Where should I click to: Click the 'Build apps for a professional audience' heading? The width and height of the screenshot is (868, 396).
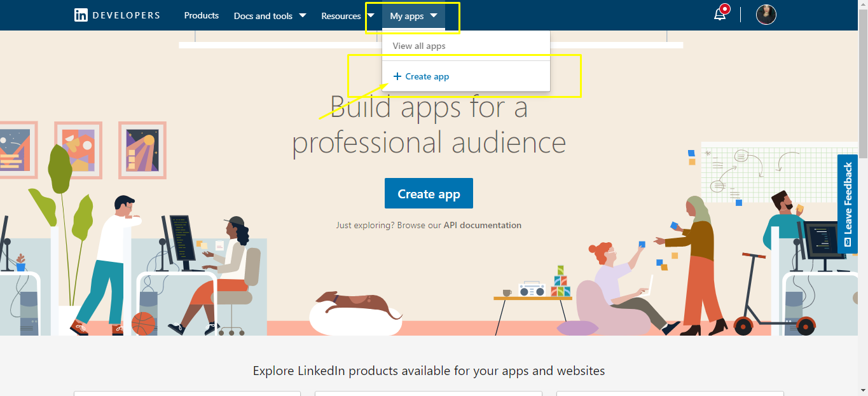click(429, 125)
